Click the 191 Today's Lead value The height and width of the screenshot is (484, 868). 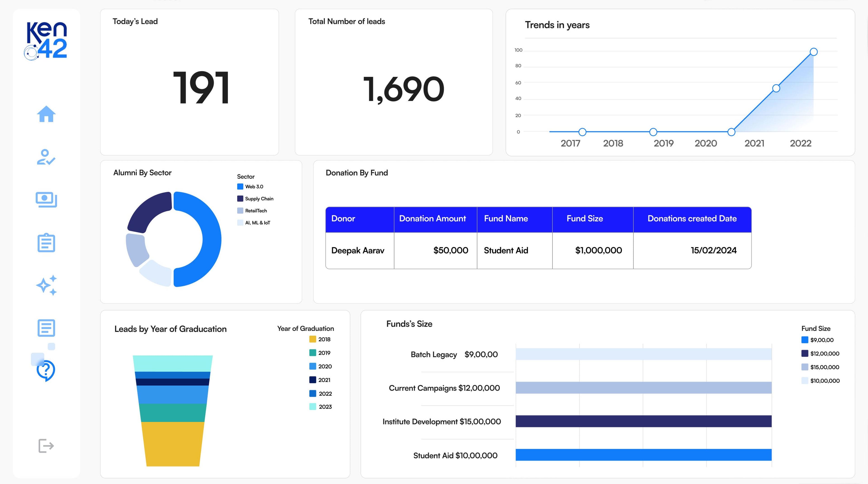(x=201, y=87)
